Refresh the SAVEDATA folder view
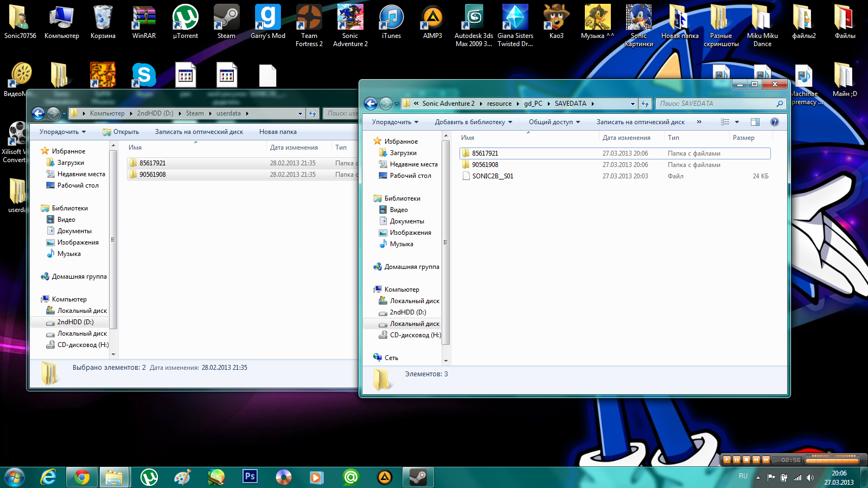The width and height of the screenshot is (868, 488). [645, 104]
